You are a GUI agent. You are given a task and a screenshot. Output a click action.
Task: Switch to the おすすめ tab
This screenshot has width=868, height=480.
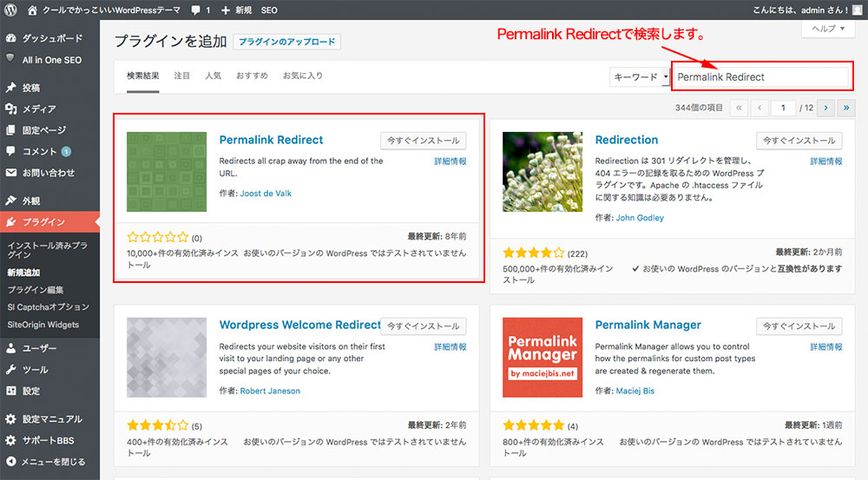[x=252, y=76]
